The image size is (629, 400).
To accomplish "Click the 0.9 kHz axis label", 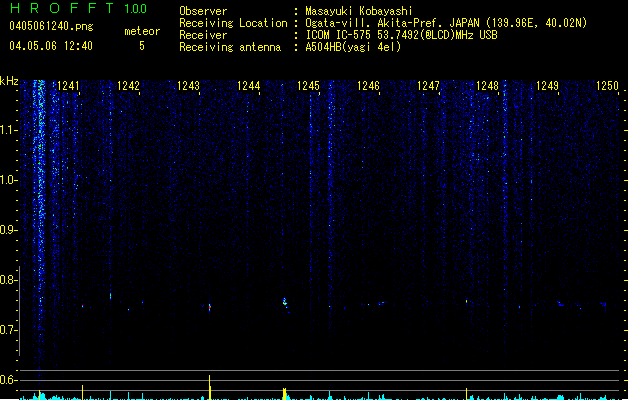I will tap(9, 230).
